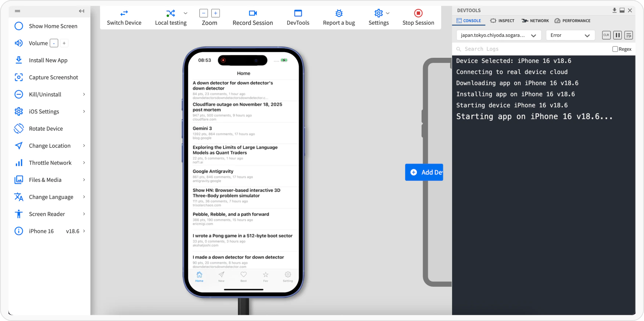Open 'Pebble, Rebble, and a path forward'
Viewport: 644px width, 321px height.
[x=243, y=219]
